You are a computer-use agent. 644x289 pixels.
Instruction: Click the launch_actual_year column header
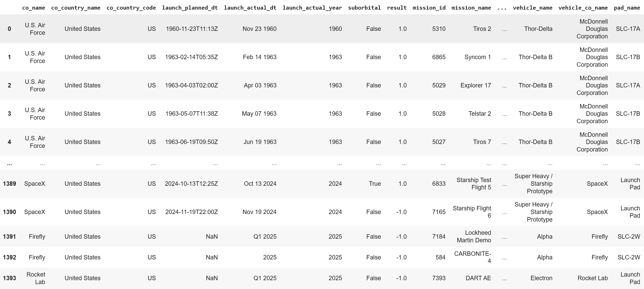pos(312,8)
